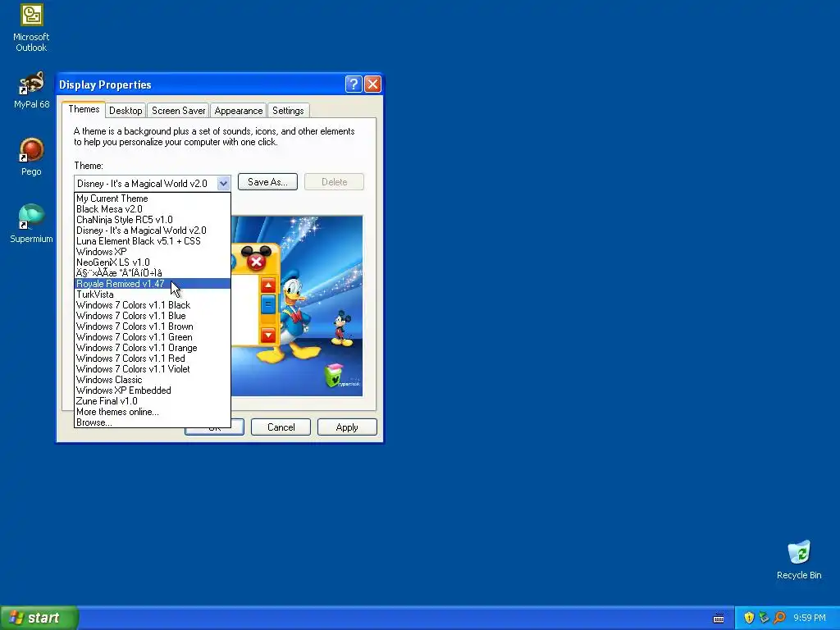Click the Save As... button
This screenshot has width=840, height=630.
(x=267, y=182)
